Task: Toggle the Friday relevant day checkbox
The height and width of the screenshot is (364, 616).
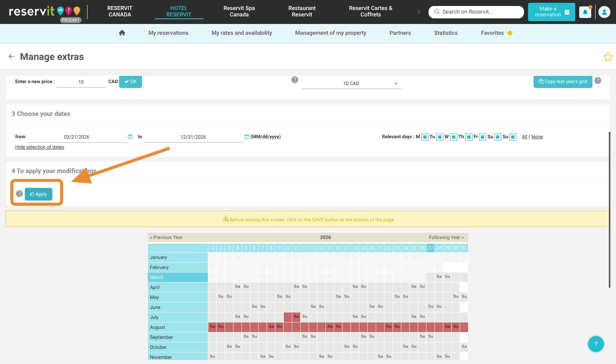Action: click(x=482, y=137)
